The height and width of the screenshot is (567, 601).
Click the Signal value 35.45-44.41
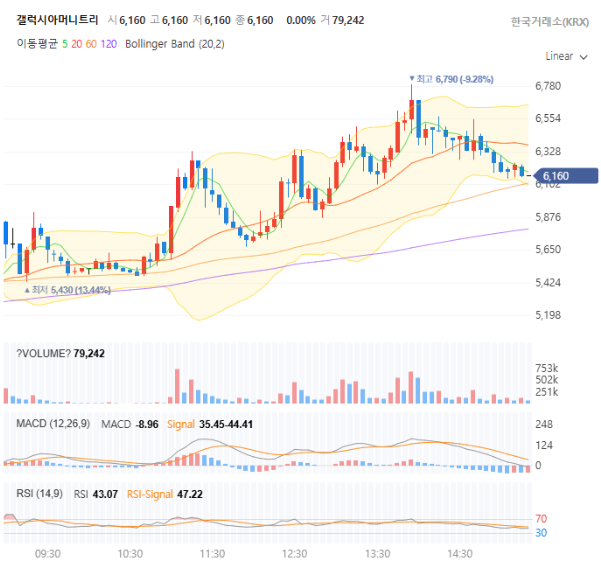[x=226, y=424]
